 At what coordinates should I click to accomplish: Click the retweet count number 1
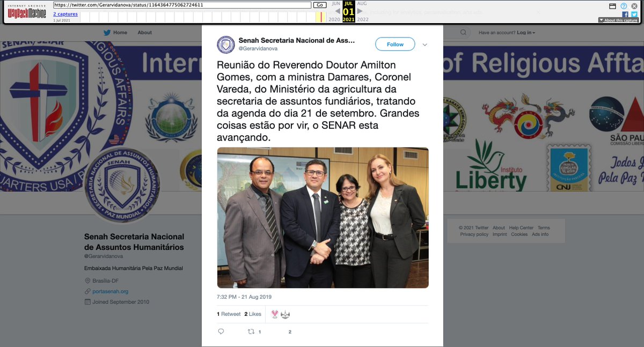pos(260,332)
